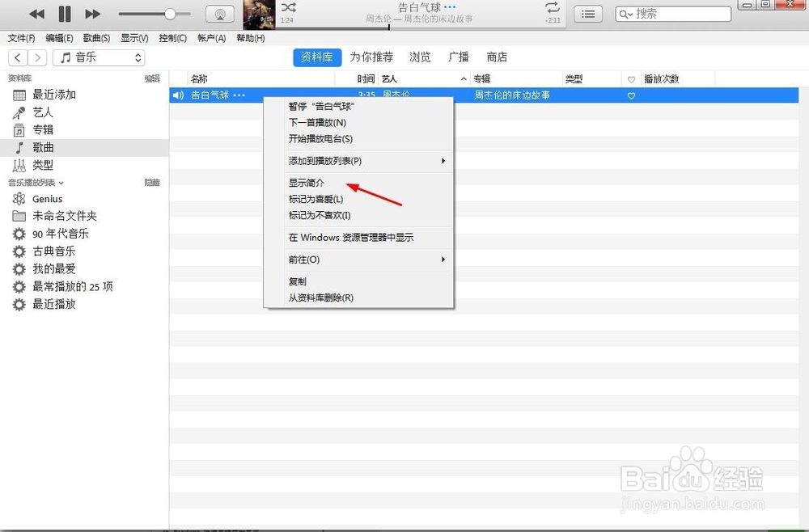Click the 隐藏 link beside playlists header
The height and width of the screenshot is (532, 809).
pos(152,183)
